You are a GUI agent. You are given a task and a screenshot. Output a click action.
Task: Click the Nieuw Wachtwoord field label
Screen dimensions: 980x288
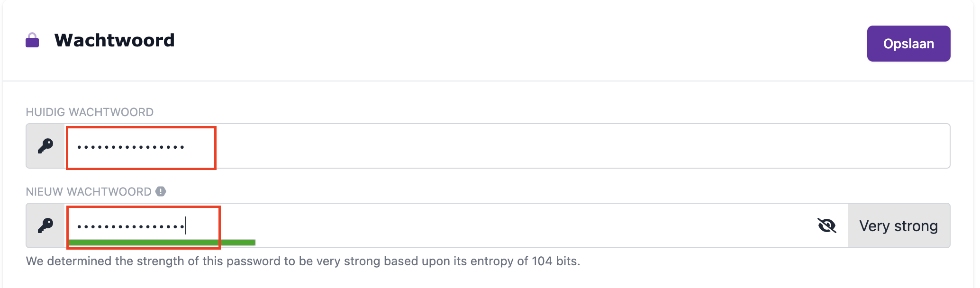89,192
